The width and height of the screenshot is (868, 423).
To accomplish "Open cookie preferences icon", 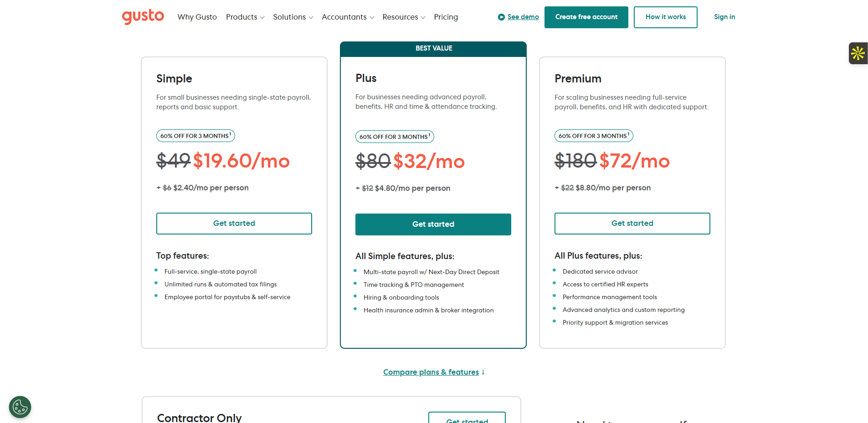I will click(20, 407).
